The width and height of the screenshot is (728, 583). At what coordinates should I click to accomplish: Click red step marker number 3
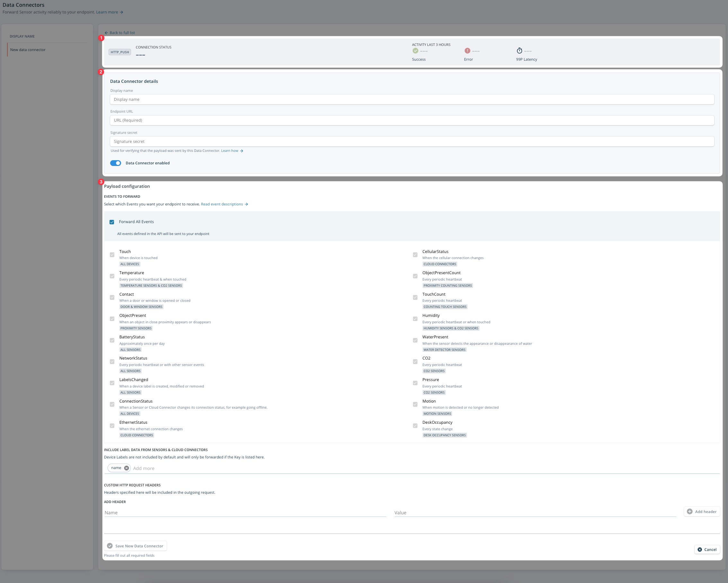101,182
